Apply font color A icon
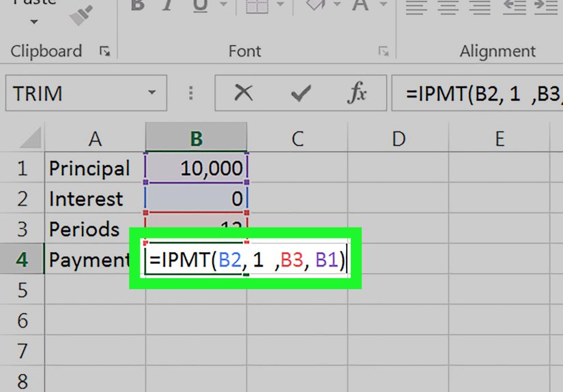The image size is (563, 392). (360, 5)
